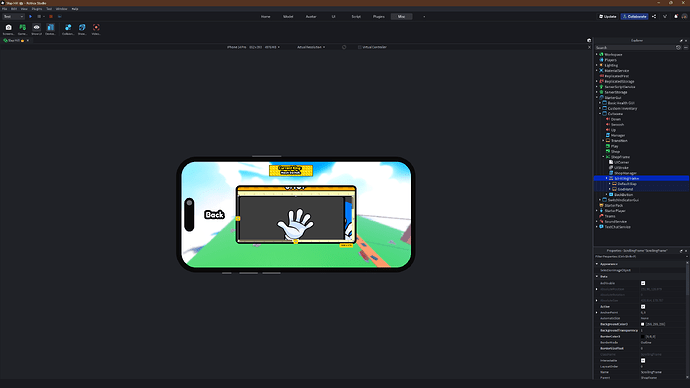The width and height of the screenshot is (690, 388).
Task: Open the Test mode dropdown
Action: coord(13,17)
